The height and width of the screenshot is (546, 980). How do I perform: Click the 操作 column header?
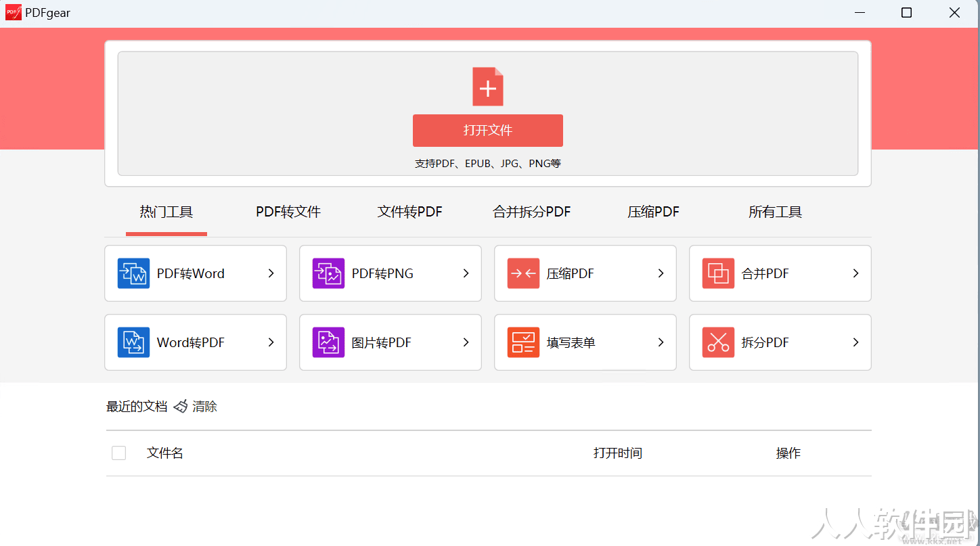tap(788, 453)
